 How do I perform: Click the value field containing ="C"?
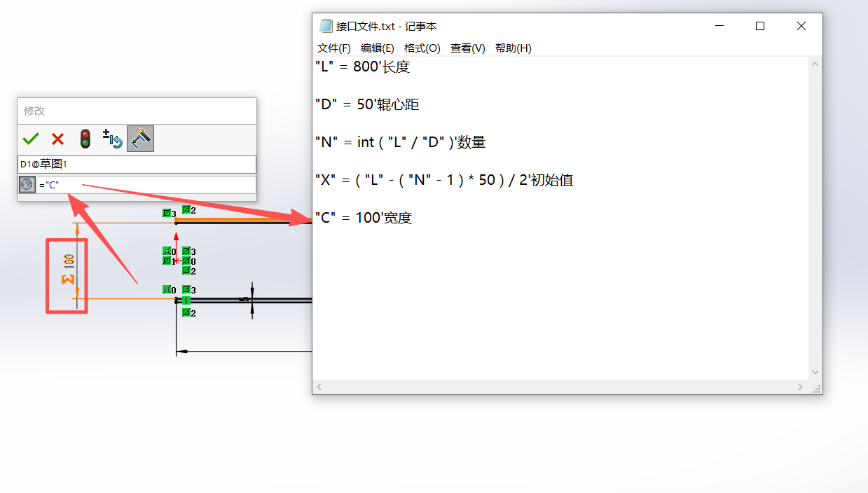(x=146, y=185)
